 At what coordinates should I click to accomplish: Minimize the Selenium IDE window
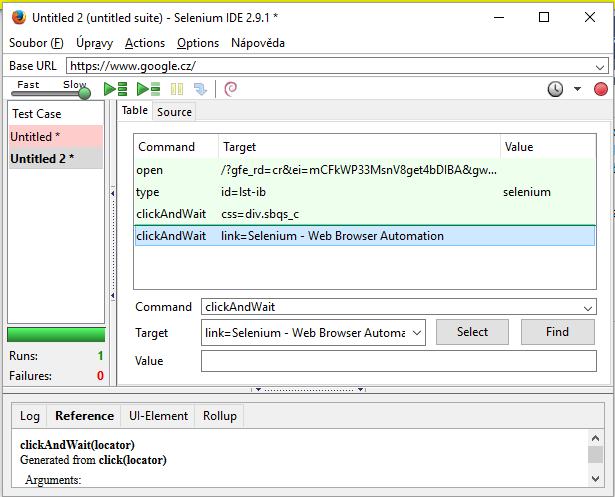click(x=499, y=18)
